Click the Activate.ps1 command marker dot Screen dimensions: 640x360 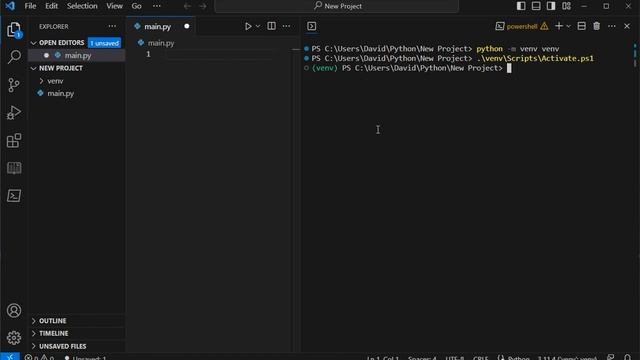coord(307,58)
